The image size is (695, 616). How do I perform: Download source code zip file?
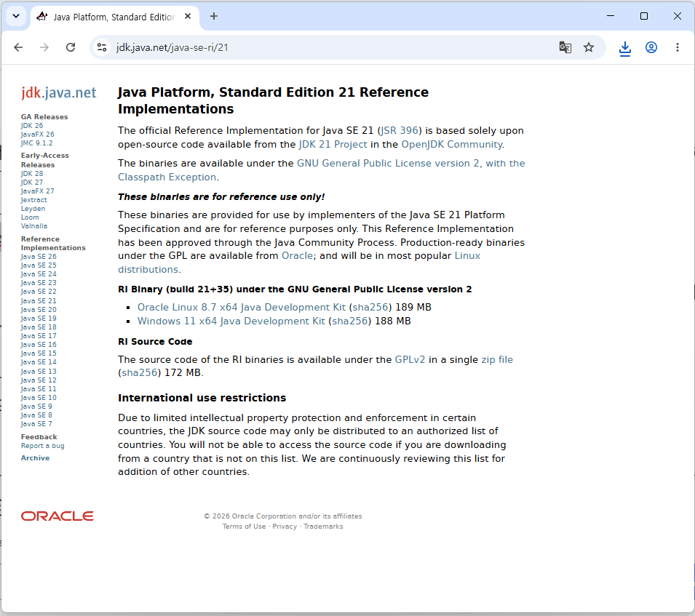(x=497, y=359)
